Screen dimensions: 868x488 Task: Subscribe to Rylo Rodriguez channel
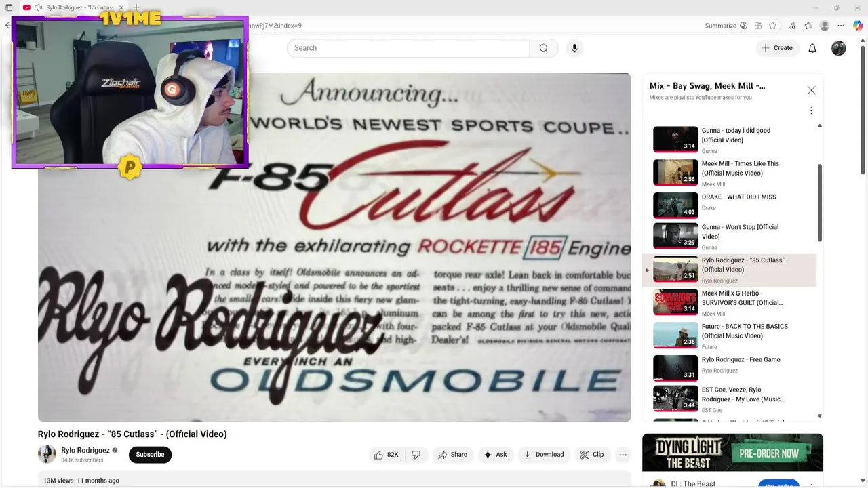pos(150,455)
